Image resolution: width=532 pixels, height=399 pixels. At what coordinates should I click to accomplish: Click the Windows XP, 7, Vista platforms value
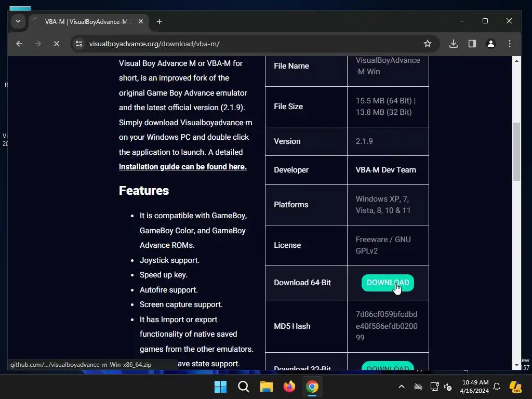pos(383,205)
